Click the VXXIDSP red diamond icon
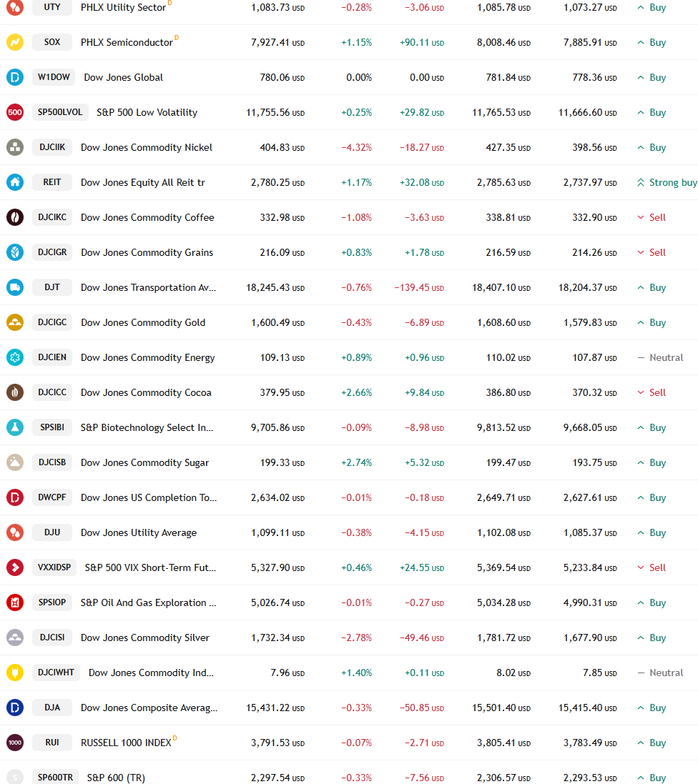This screenshot has width=698, height=784. (x=15, y=567)
